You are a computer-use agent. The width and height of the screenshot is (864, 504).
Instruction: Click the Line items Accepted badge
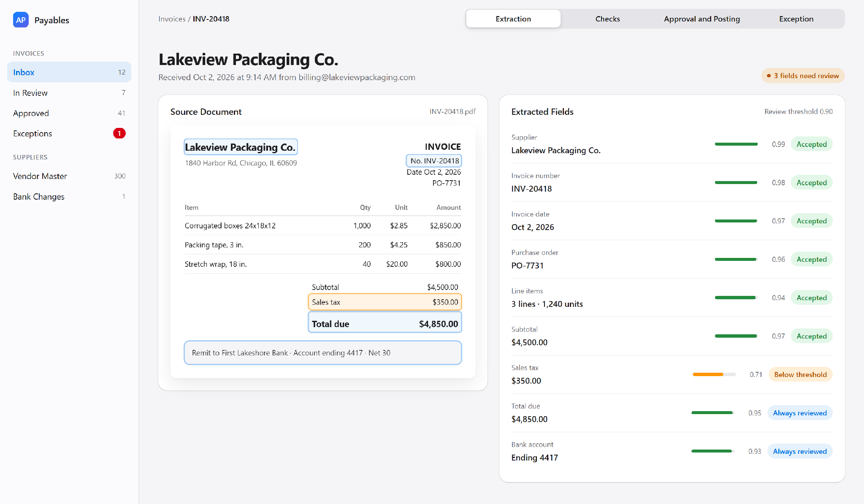[x=811, y=298]
